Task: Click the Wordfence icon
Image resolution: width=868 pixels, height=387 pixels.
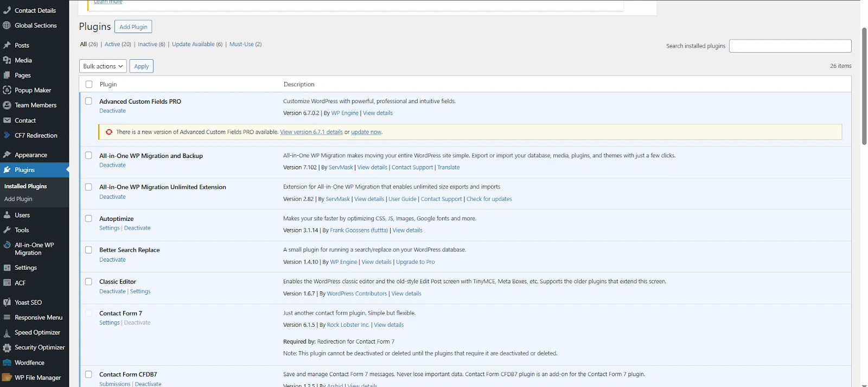Action: click(7, 363)
